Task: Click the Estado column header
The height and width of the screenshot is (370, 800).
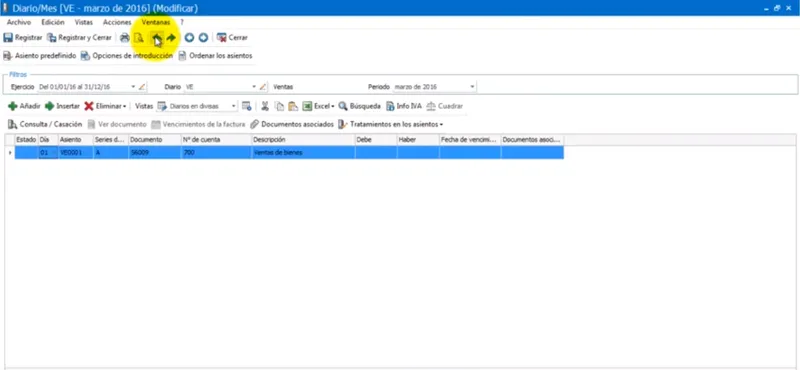Action: pyautogui.click(x=26, y=139)
